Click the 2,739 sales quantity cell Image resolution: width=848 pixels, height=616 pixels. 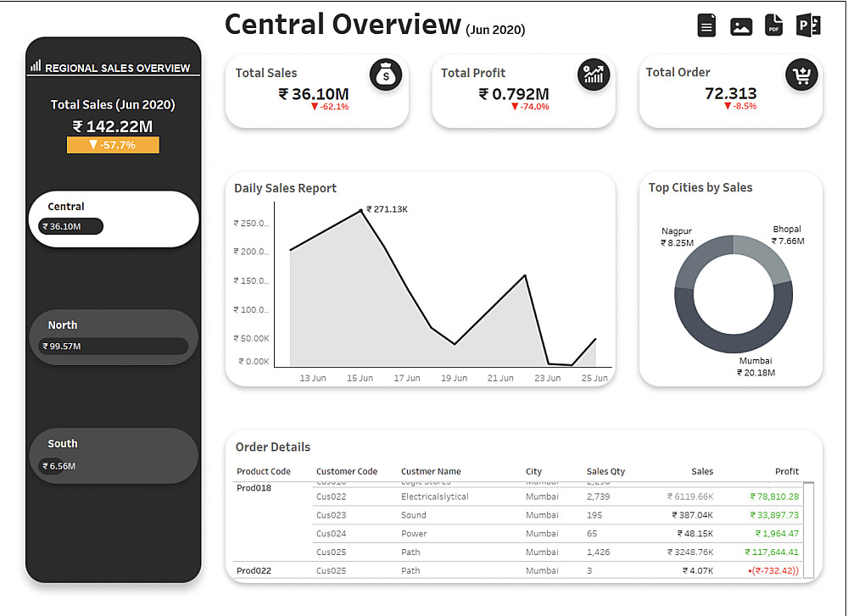[598, 497]
